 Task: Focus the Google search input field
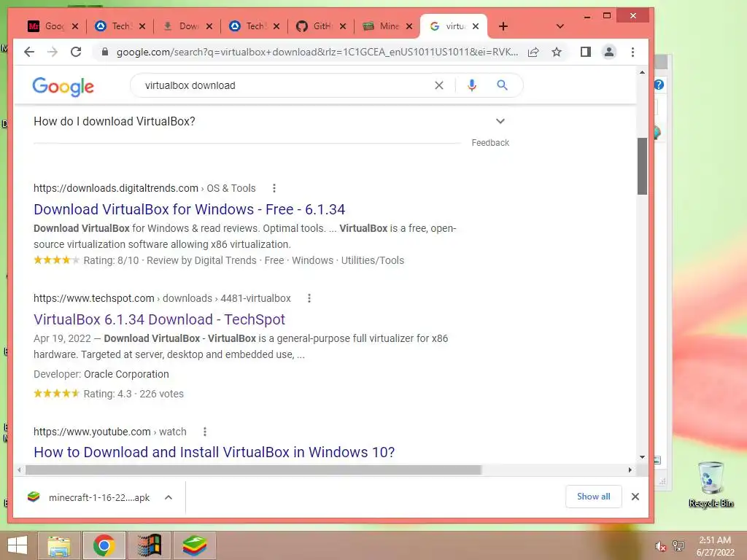click(x=286, y=85)
